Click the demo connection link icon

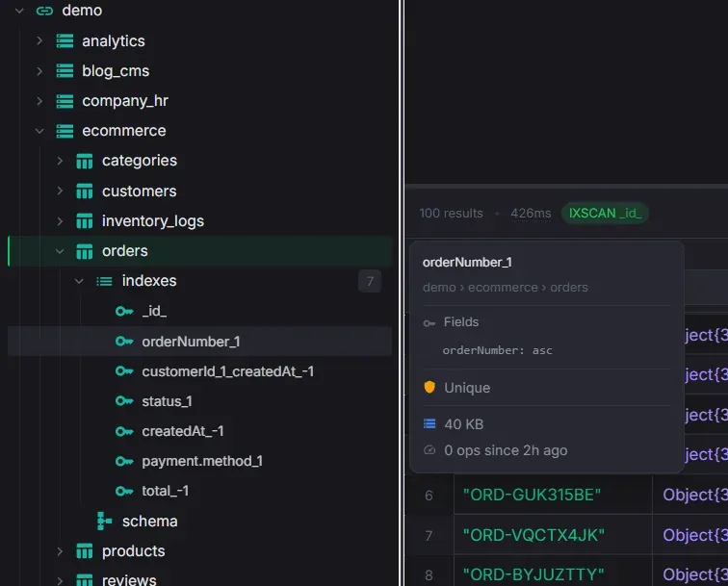44,11
